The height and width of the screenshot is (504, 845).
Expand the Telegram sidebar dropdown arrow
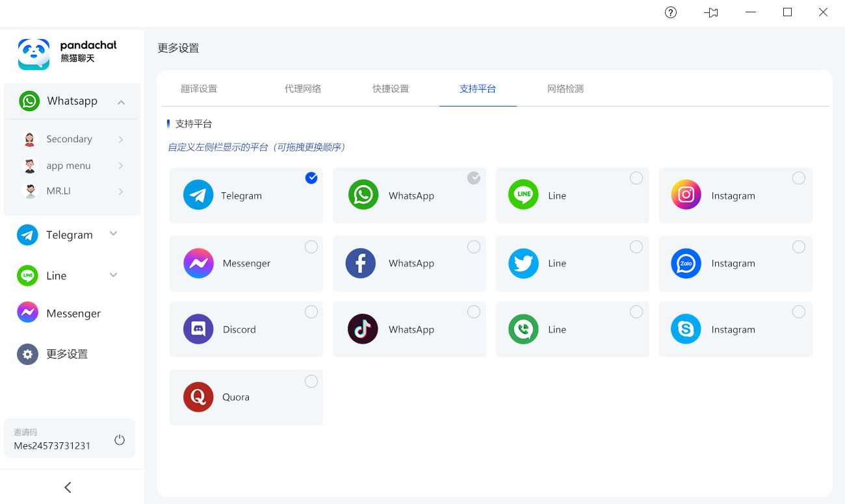click(114, 234)
